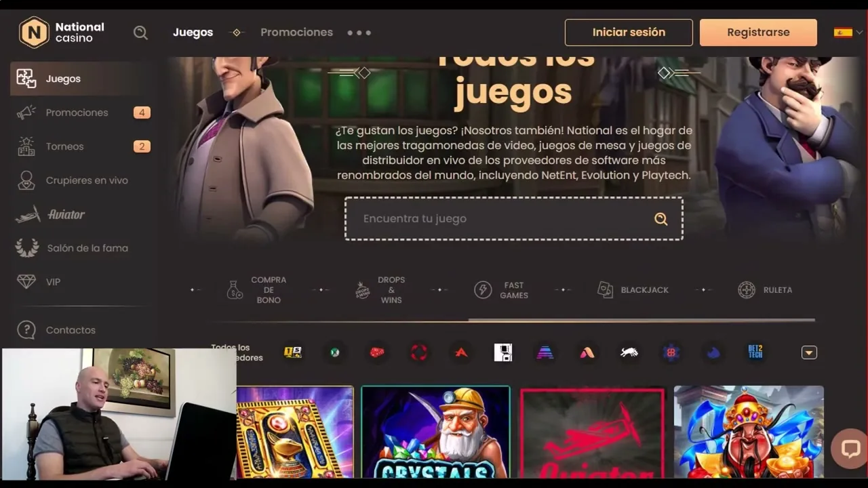Open the Juegos tab in top navigation

coord(193,33)
